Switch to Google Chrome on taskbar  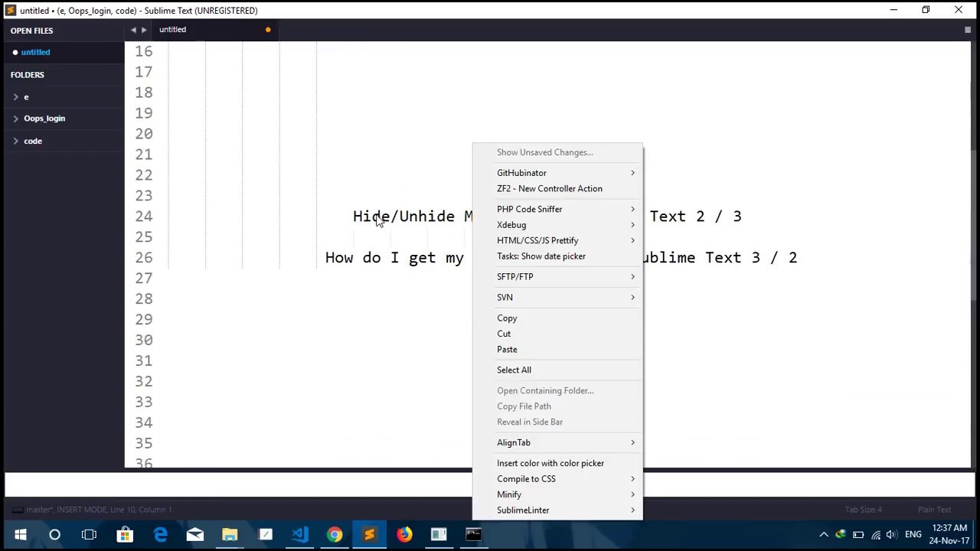335,534
